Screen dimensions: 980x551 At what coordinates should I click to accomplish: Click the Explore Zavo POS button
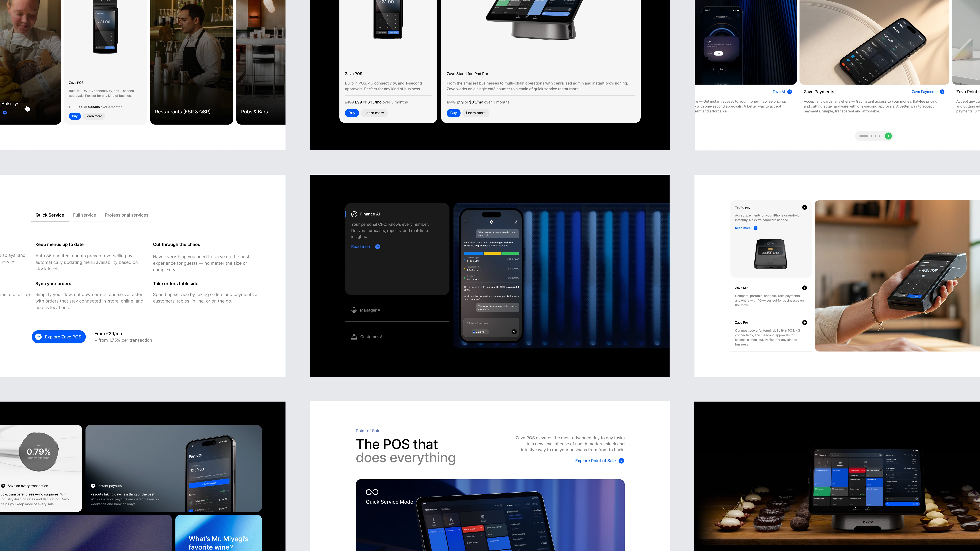pos(59,337)
